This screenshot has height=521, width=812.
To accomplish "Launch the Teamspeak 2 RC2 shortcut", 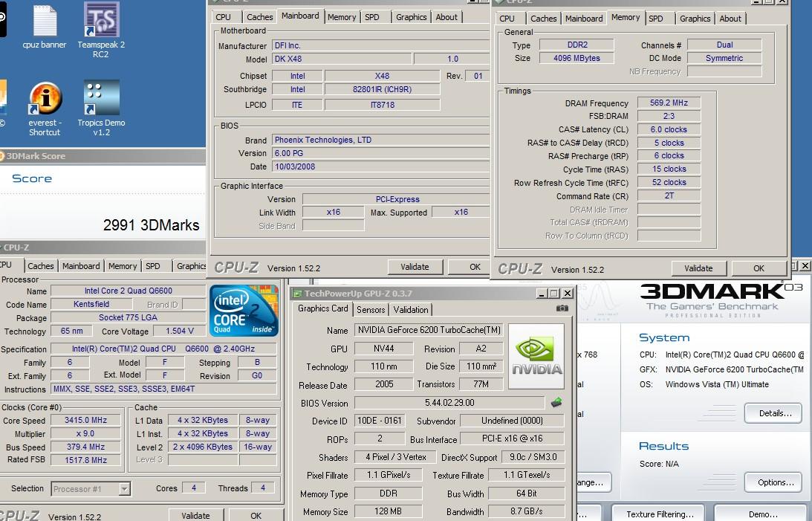I will click(101, 29).
